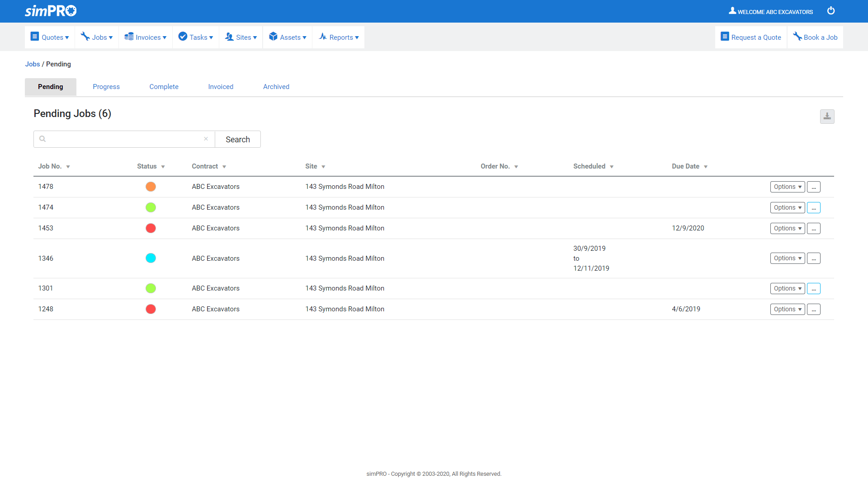The height and width of the screenshot is (488, 868).
Task: Switch to the Progress tab
Action: click(x=106, y=87)
